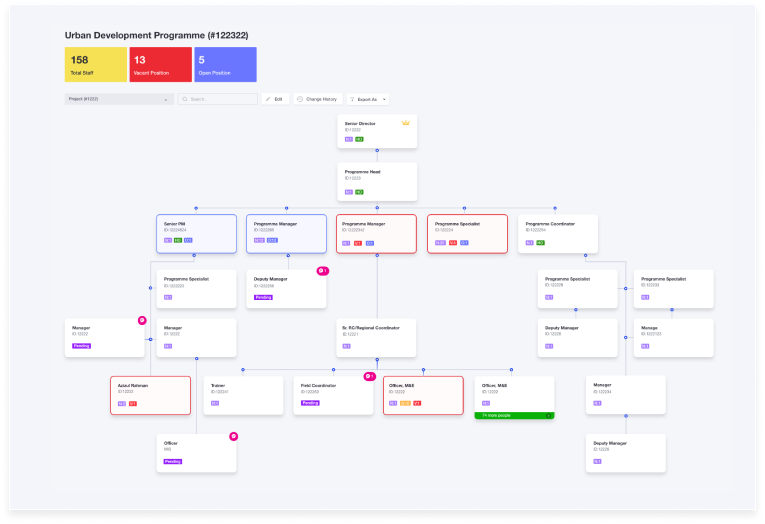
Task: Select the red-outlined Officer, M&E card
Action: point(423,395)
